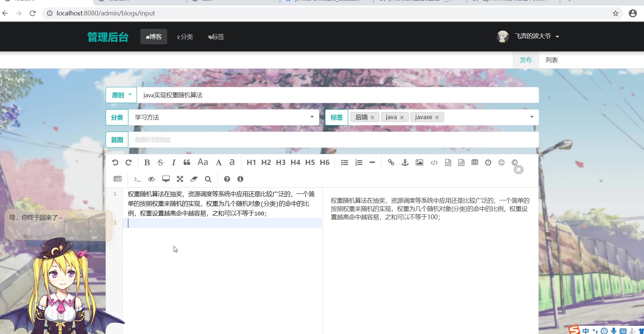This screenshot has width=644, height=334.
Task: Insert inline code
Action: tap(434, 163)
